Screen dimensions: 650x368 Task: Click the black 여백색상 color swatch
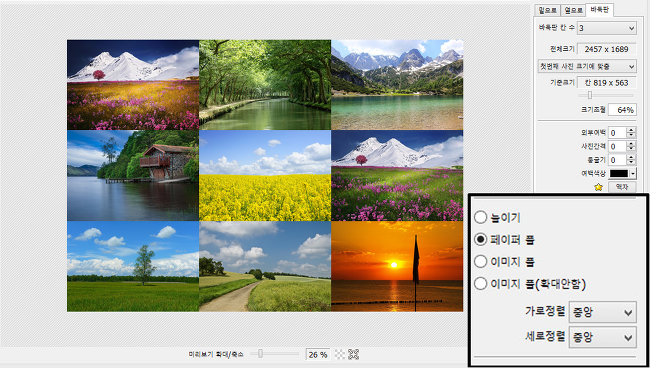619,173
